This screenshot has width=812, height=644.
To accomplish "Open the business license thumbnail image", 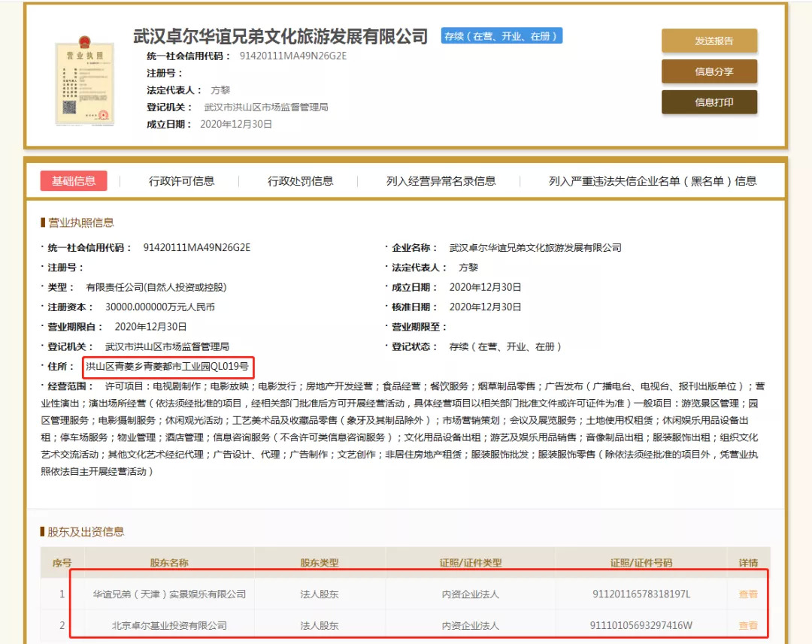I will (x=85, y=80).
